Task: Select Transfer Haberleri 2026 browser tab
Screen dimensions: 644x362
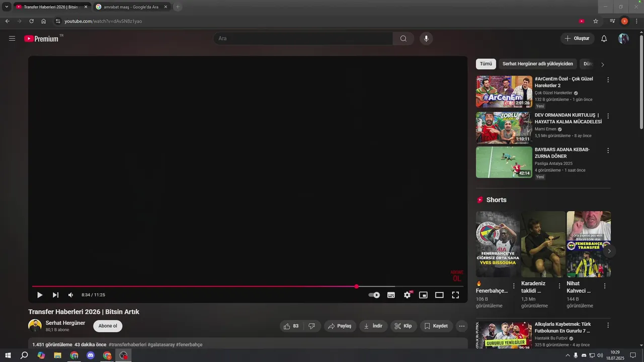Action: 52,7
